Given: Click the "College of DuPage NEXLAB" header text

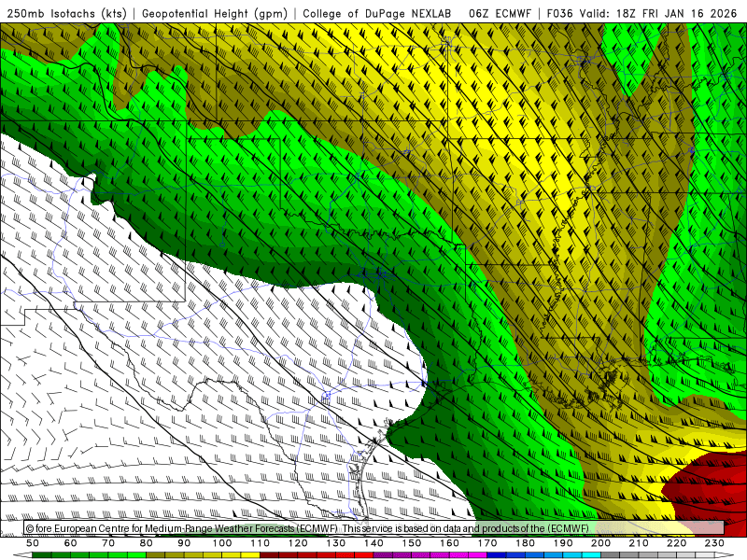Looking at the screenshot, I should [377, 13].
